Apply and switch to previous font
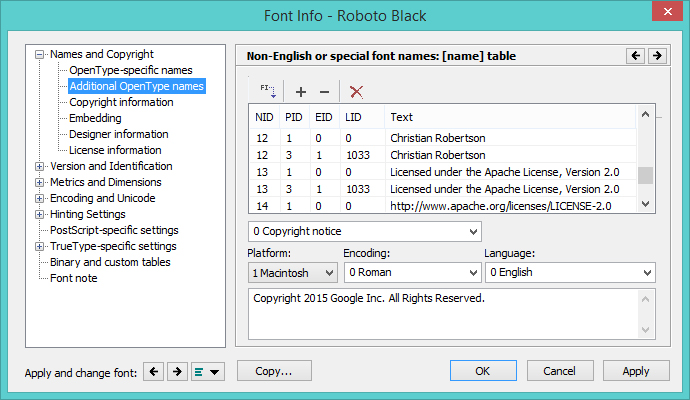 pos(153,372)
